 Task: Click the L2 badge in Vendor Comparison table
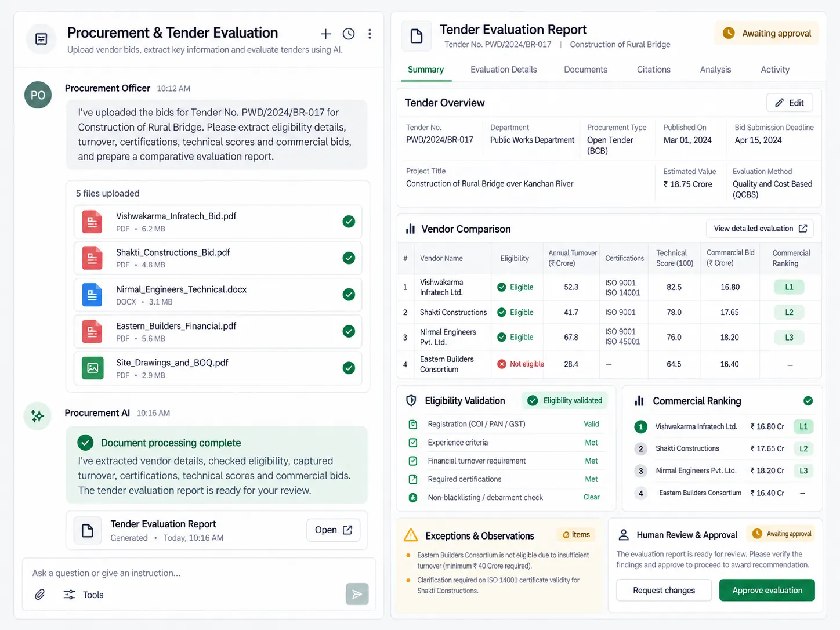[789, 312]
